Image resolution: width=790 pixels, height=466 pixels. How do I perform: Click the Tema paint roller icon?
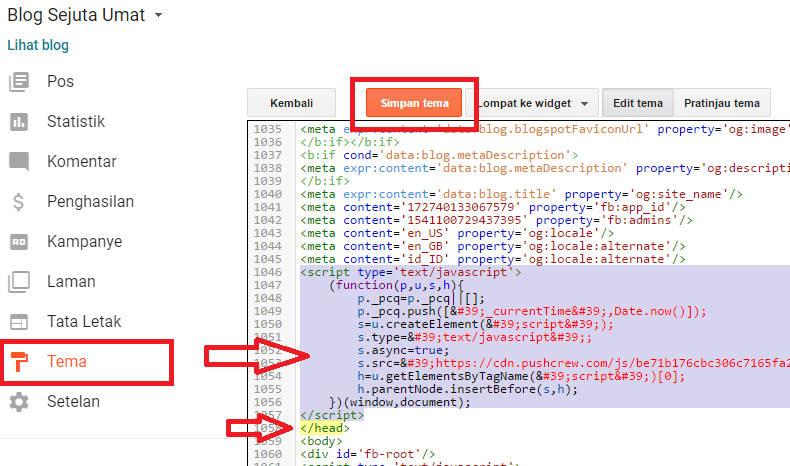(19, 362)
